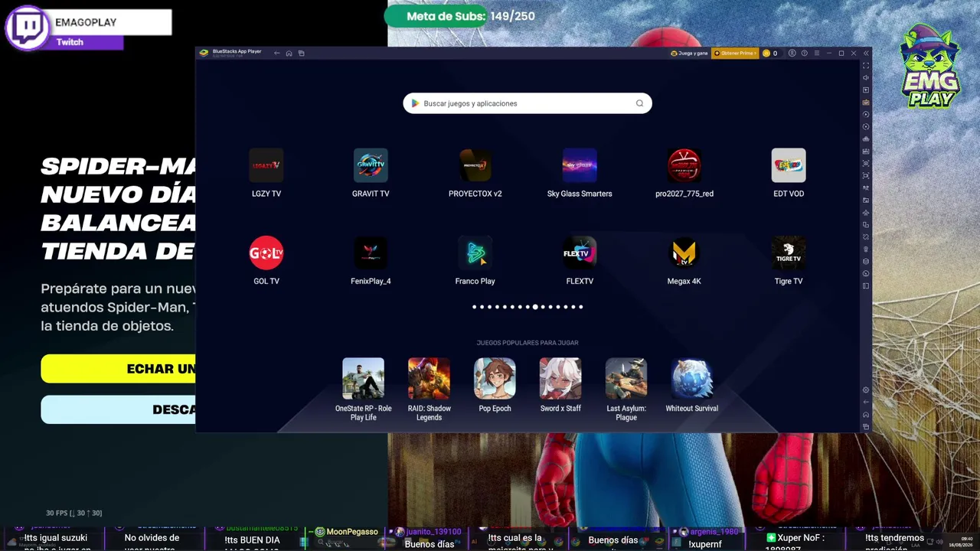This screenshot has width=980, height=551.
Task: Select the RAID: Shadow Legends game
Action: (429, 378)
